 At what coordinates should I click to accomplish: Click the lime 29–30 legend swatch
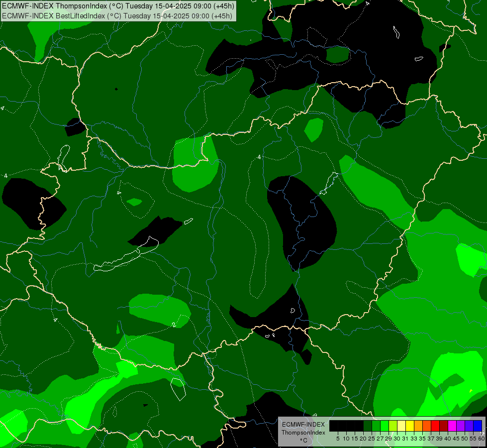[393, 426]
